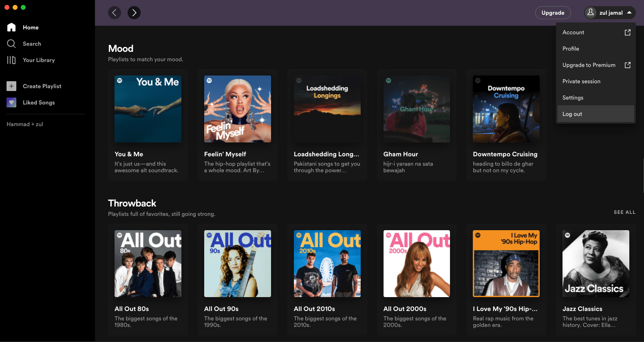Screen dimensions: 644x342
Task: Go forward with the right arrow button
Action: click(134, 13)
